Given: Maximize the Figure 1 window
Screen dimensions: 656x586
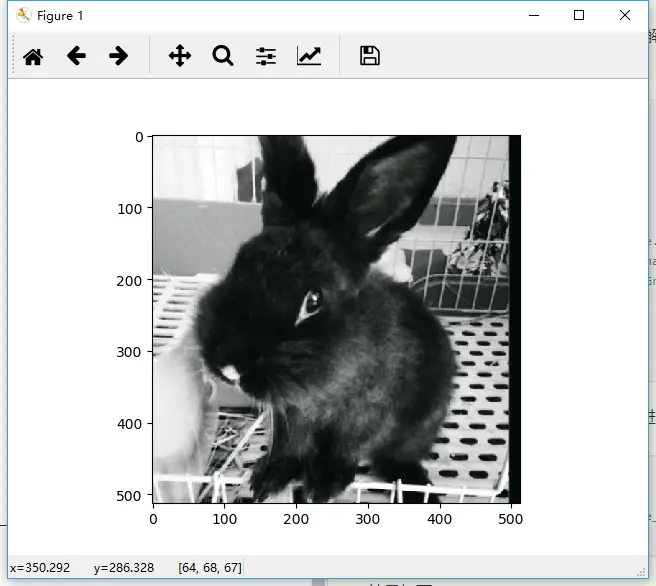Looking at the screenshot, I should (579, 15).
